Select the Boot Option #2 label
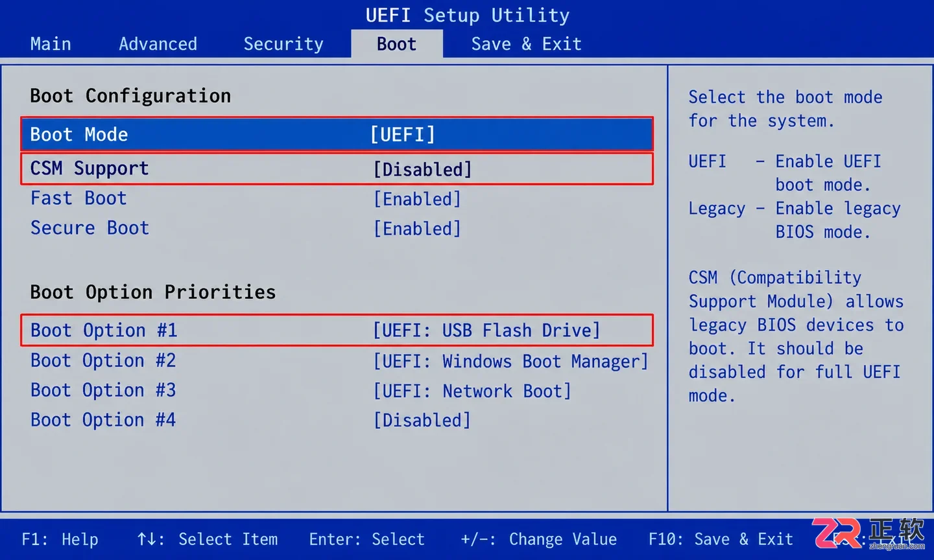 [x=103, y=360]
